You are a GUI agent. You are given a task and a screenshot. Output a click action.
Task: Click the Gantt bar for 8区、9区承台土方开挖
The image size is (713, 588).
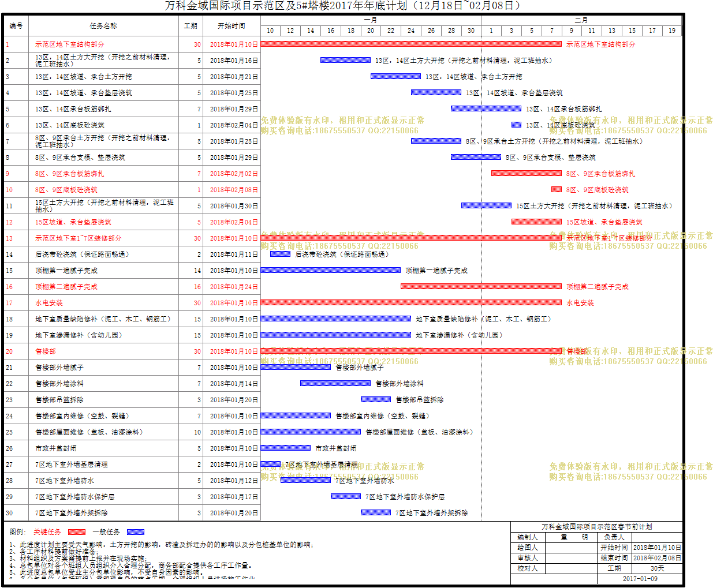pos(436,141)
